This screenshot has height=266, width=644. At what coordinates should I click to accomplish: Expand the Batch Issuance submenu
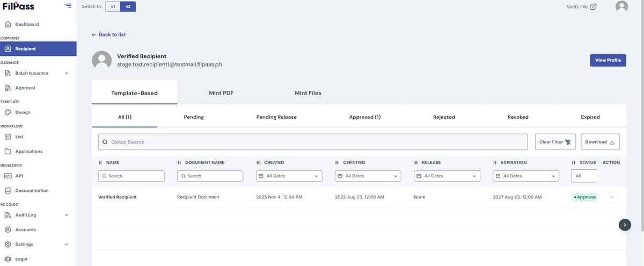click(67, 73)
